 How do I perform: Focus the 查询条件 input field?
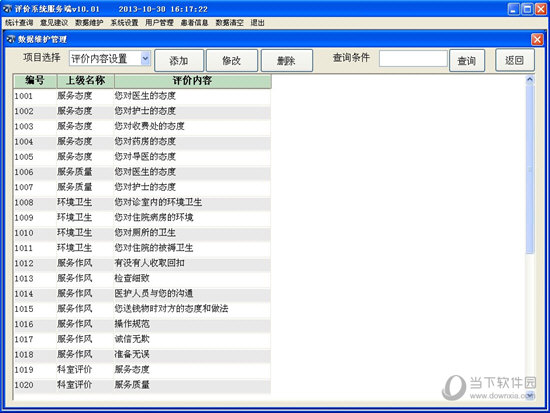[x=413, y=59]
